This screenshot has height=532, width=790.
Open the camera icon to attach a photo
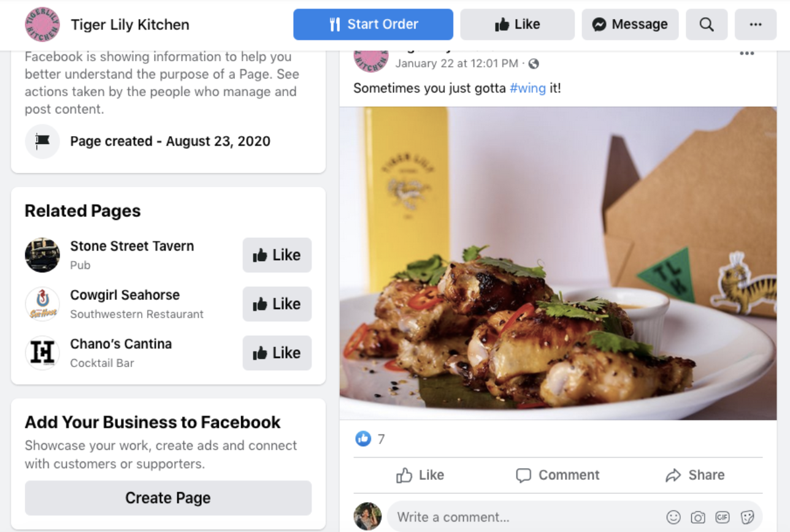click(x=698, y=517)
